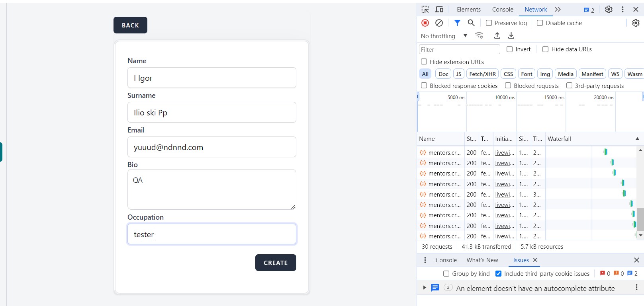The image size is (644, 306).
Task: Go back with the BACK button
Action: tap(130, 25)
